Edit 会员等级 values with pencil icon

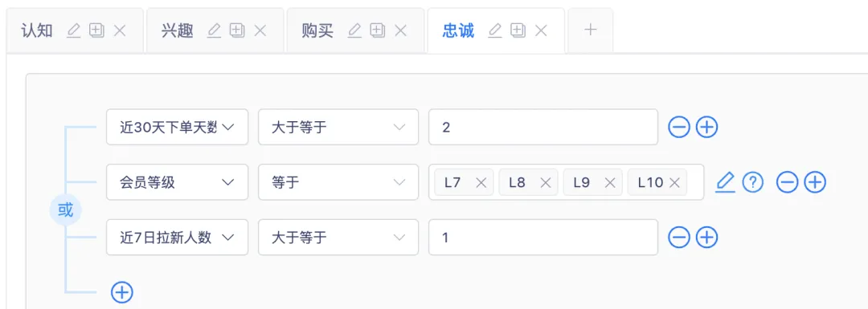[x=725, y=182]
